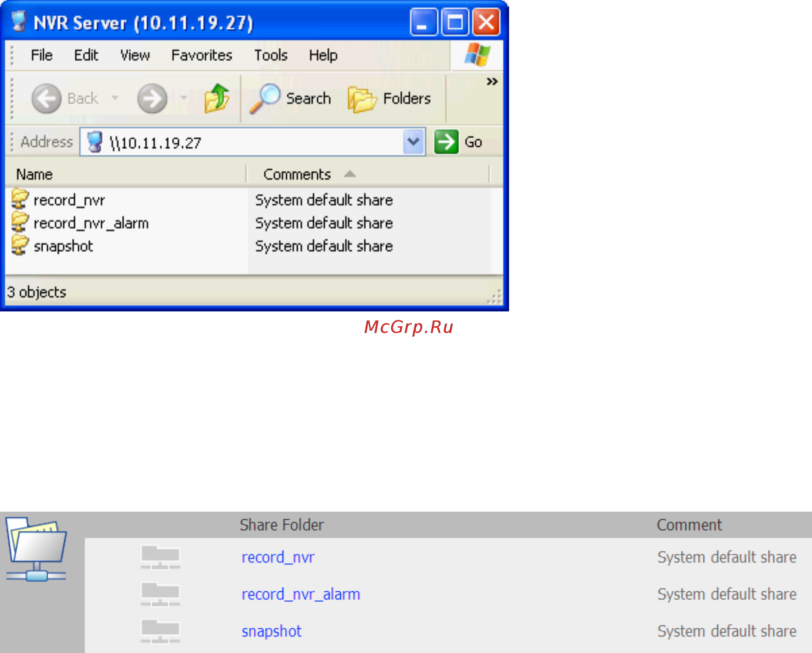Click the snapshot name in Explorer list
The height and width of the screenshot is (653, 812).
tap(63, 246)
